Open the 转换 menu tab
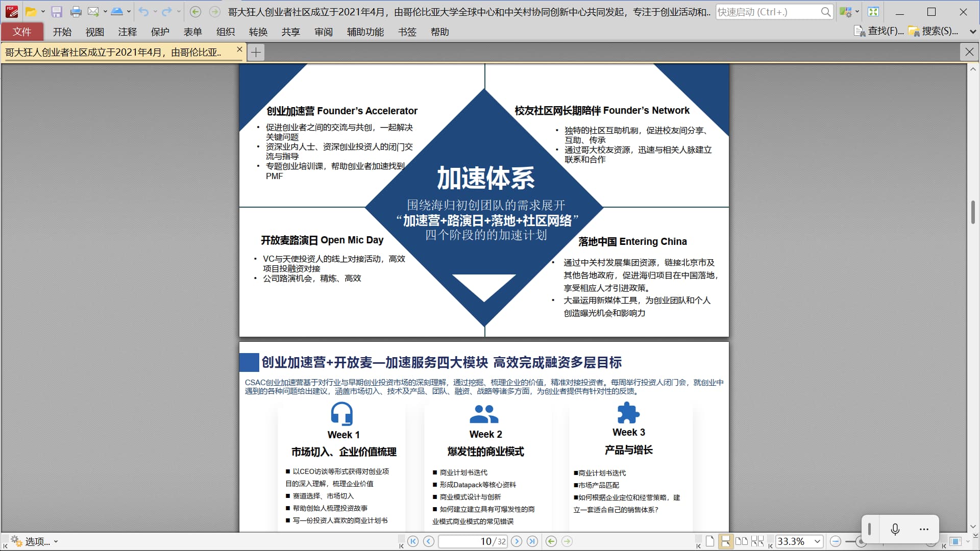This screenshot has height=551, width=980. coord(258,32)
